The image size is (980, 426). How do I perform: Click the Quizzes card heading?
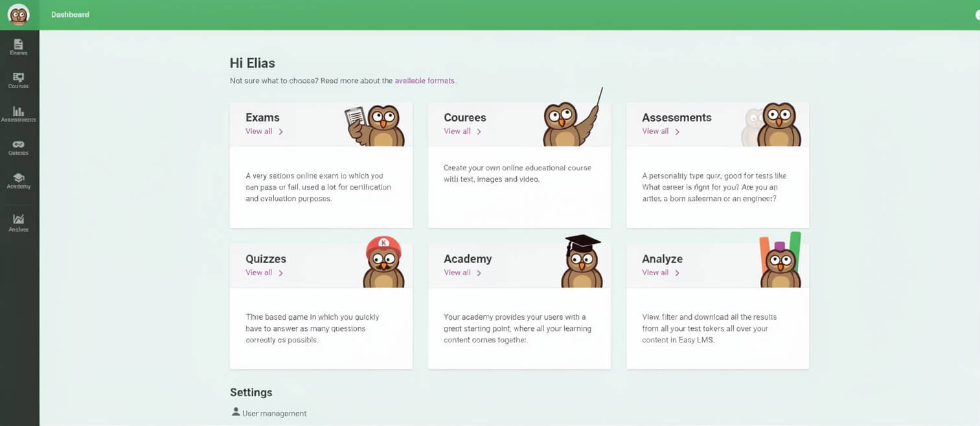[x=266, y=259]
